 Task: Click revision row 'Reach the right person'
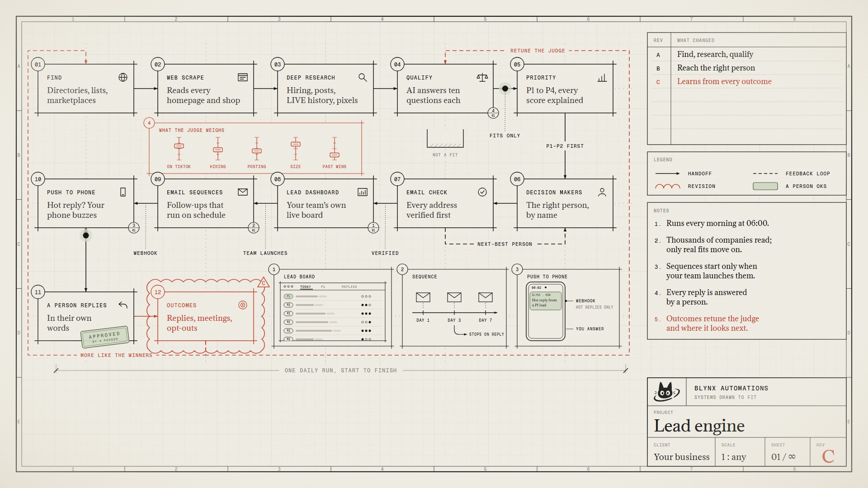click(x=746, y=68)
